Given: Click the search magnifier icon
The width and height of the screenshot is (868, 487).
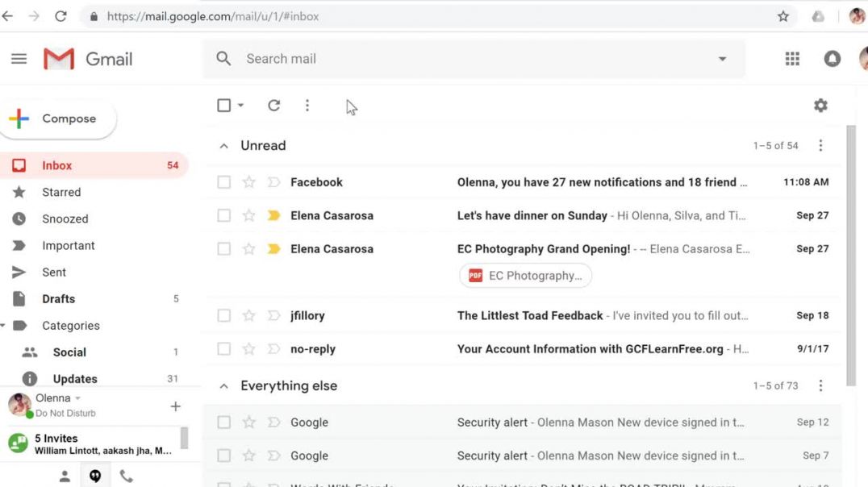Looking at the screenshot, I should point(223,59).
